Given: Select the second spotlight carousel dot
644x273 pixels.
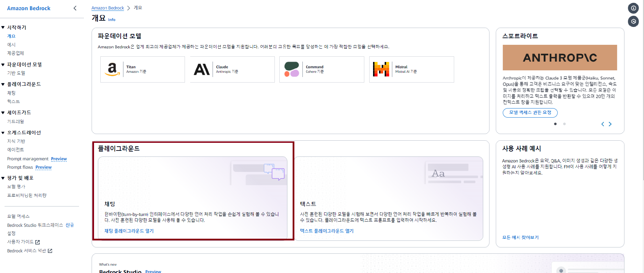Looking at the screenshot, I should point(564,124).
